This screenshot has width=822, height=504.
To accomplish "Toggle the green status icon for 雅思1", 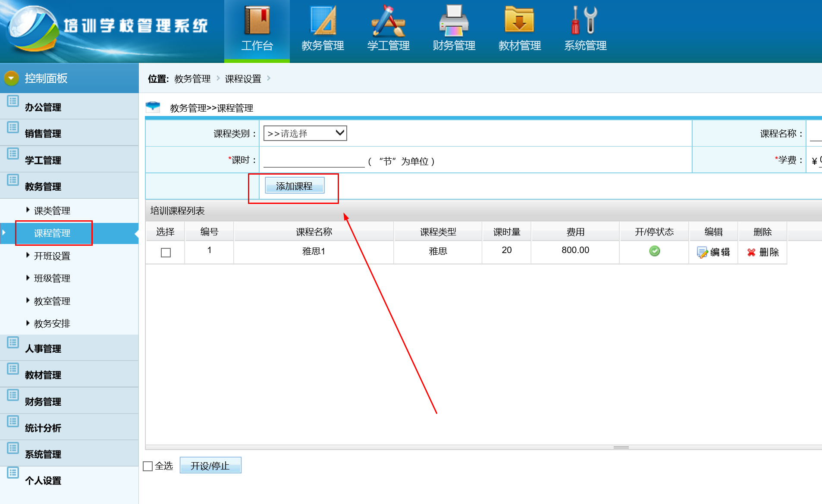I will coord(654,251).
